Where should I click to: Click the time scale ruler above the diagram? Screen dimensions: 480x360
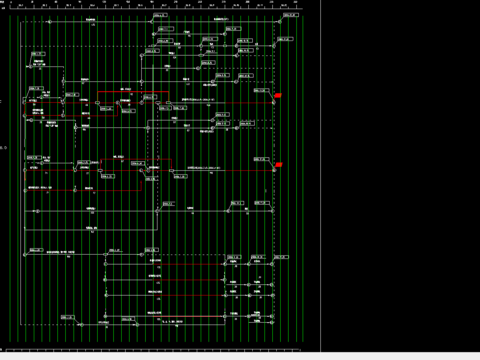click(156, 5)
